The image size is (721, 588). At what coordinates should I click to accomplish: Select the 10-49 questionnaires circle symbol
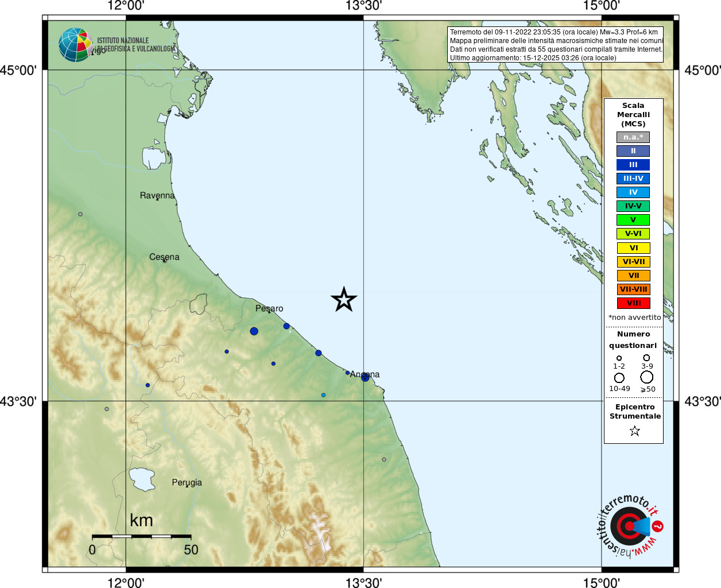619,378
